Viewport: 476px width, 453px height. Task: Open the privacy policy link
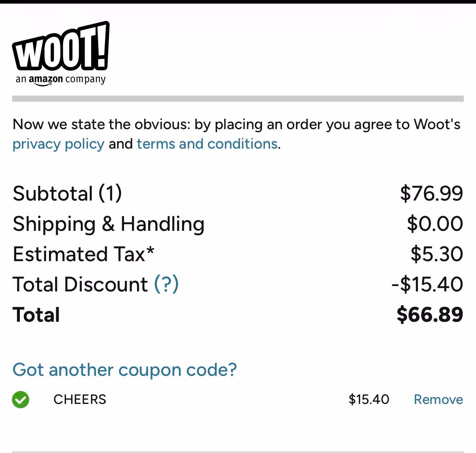pos(58,144)
